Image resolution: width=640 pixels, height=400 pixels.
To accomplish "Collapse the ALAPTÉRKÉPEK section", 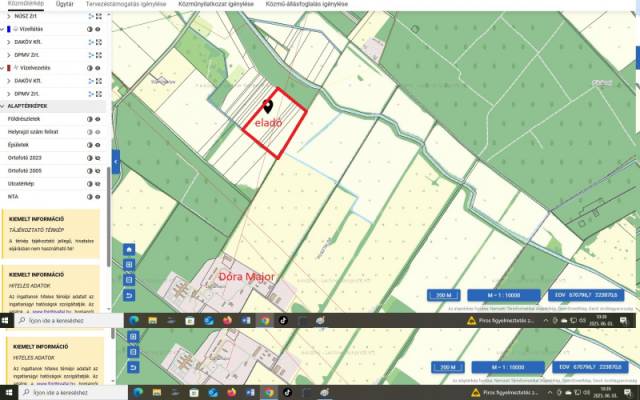I will [4, 104].
